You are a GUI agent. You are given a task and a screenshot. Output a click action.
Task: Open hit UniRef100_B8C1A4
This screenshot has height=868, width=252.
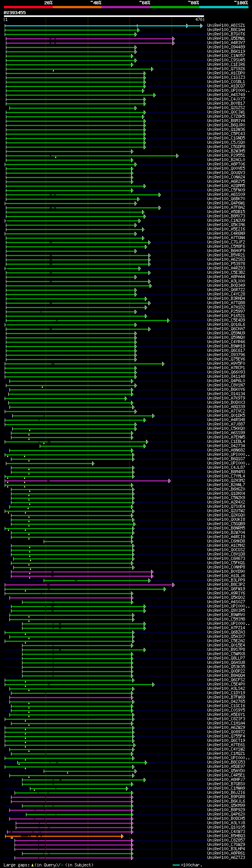[226, 30]
